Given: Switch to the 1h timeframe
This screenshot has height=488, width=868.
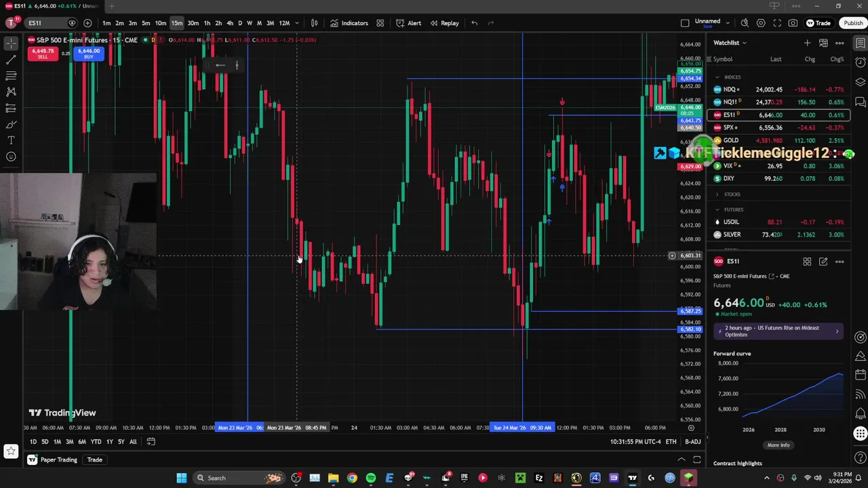Looking at the screenshot, I should tap(207, 23).
